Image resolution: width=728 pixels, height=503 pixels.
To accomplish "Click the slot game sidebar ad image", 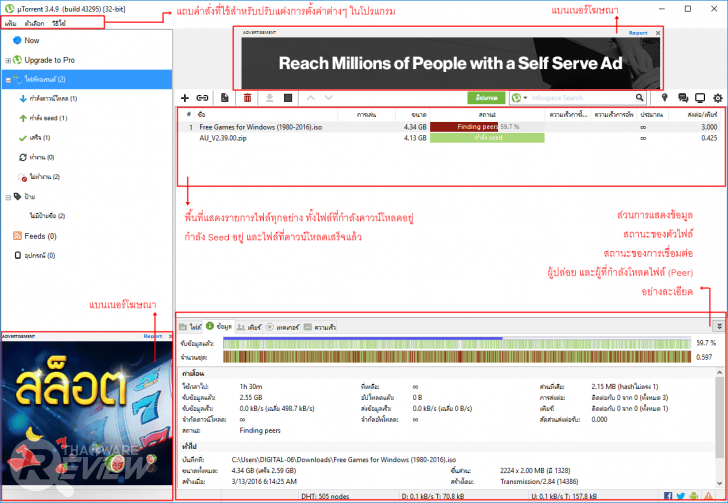I will point(86,413).
